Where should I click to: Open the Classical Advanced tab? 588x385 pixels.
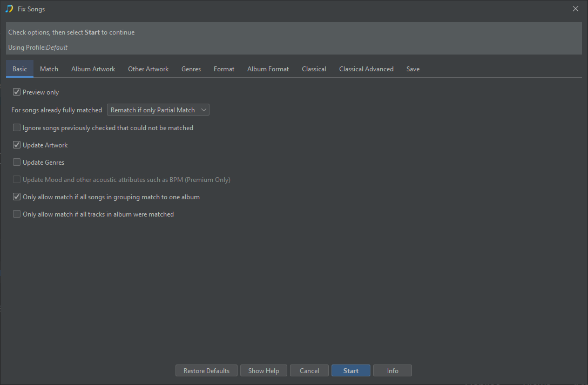[366, 69]
